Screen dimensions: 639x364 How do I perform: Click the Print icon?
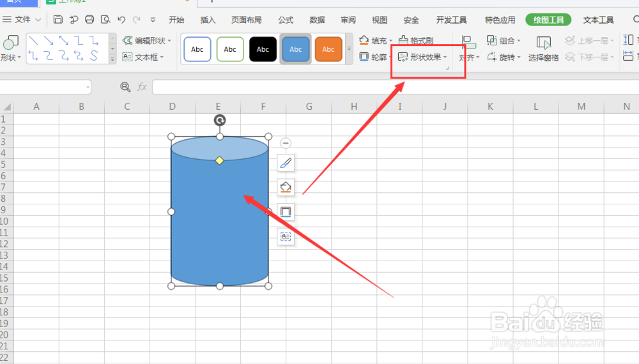coord(89,19)
